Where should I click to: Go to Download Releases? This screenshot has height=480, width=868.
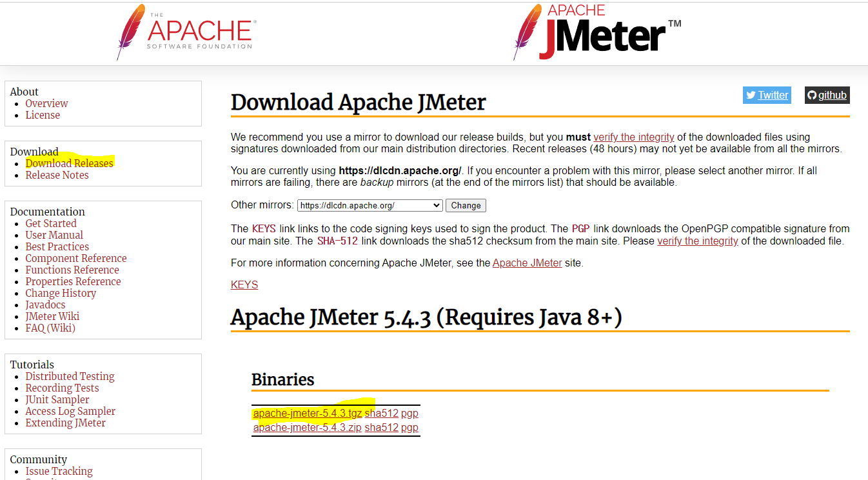click(69, 163)
